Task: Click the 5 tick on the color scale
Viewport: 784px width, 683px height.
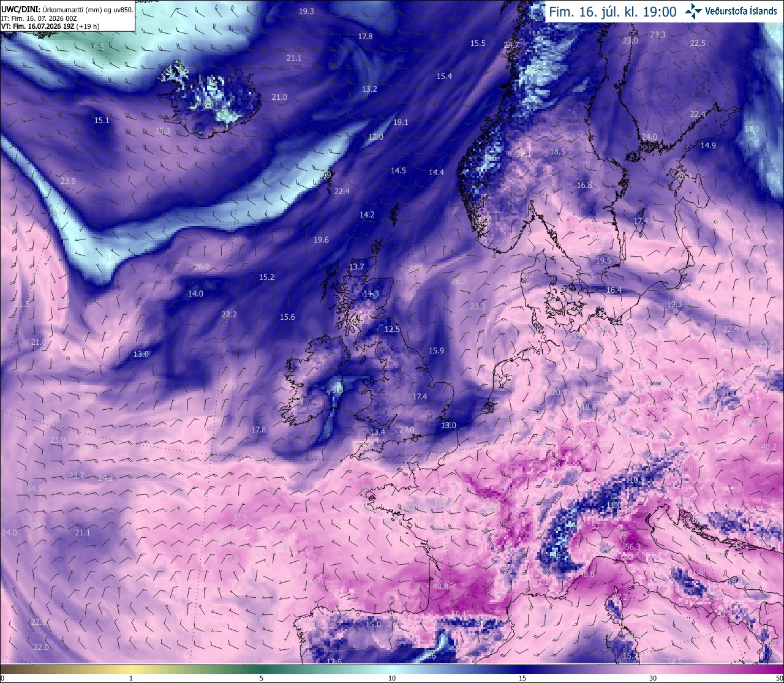Action: tap(262, 678)
